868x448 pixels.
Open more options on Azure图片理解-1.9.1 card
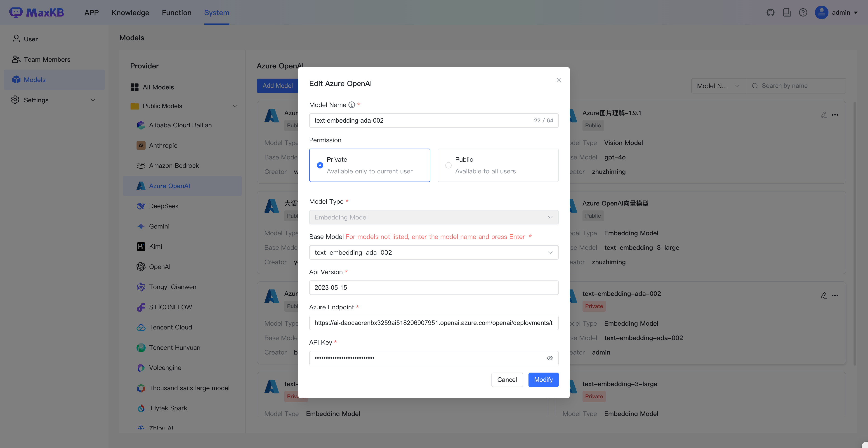[835, 115]
